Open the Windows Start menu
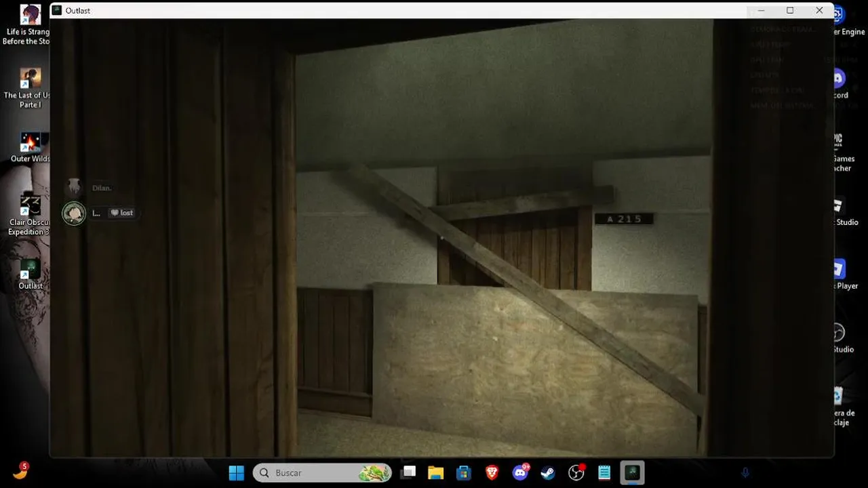This screenshot has height=488, width=868. click(237, 472)
